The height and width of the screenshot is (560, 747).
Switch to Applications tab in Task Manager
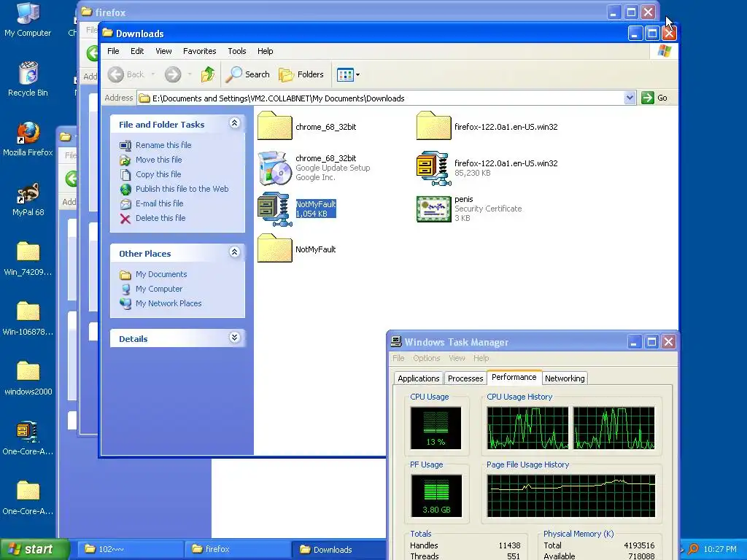pos(418,378)
